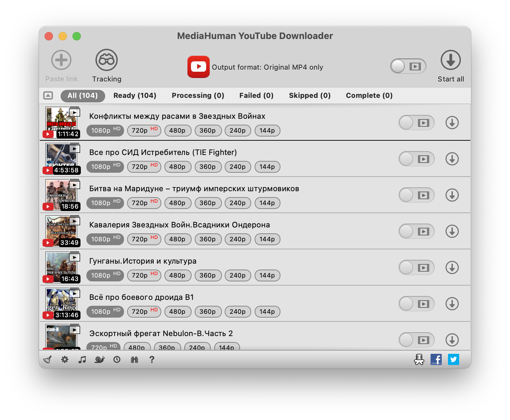The width and height of the screenshot is (510, 420).
Task: Download the Кавалерия Звездных Войн video
Action: coord(452,231)
